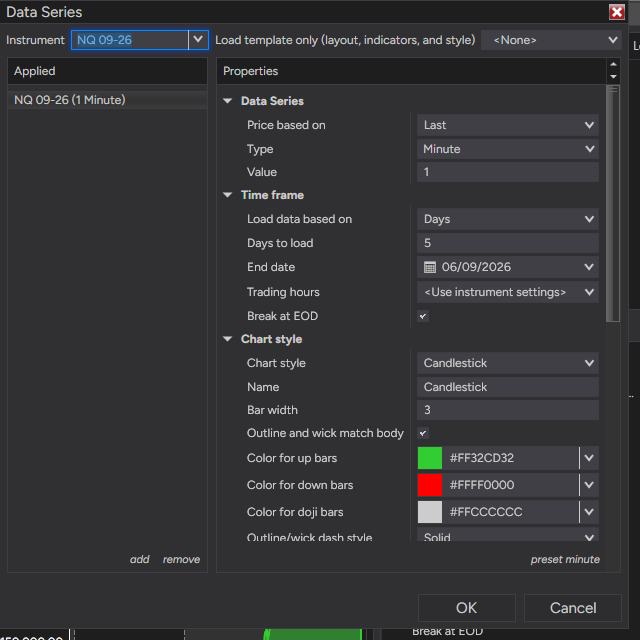Click the Instrument field showing NQ 09-26
Screen dimensions: 640x640
point(130,40)
